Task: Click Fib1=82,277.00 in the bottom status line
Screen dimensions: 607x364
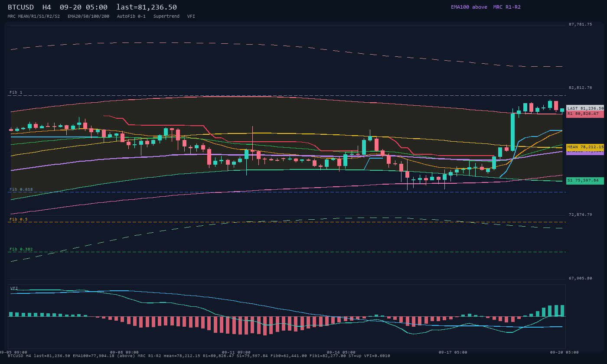Action: tap(328, 356)
